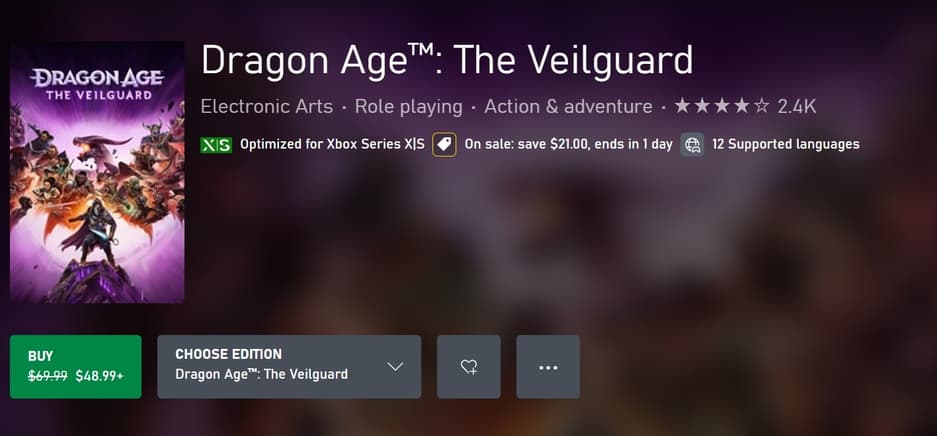Click the "Optimized for Xbox Series X|S" label
The image size is (937, 436).
pos(333,145)
